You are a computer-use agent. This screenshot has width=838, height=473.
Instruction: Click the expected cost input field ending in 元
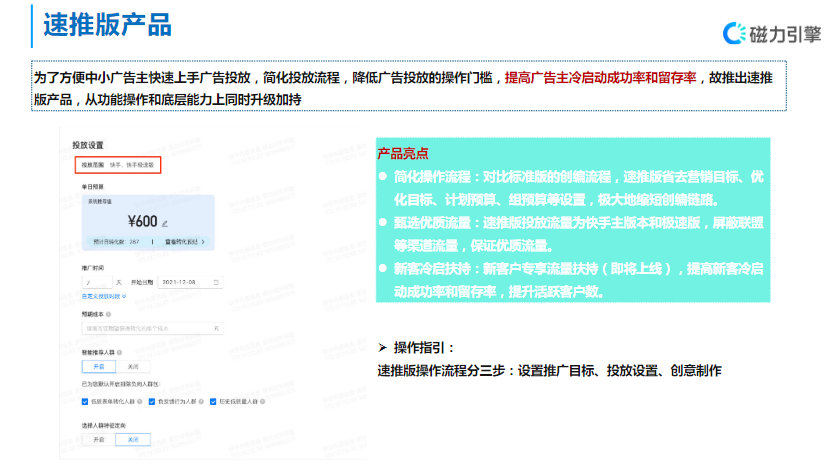tap(152, 328)
